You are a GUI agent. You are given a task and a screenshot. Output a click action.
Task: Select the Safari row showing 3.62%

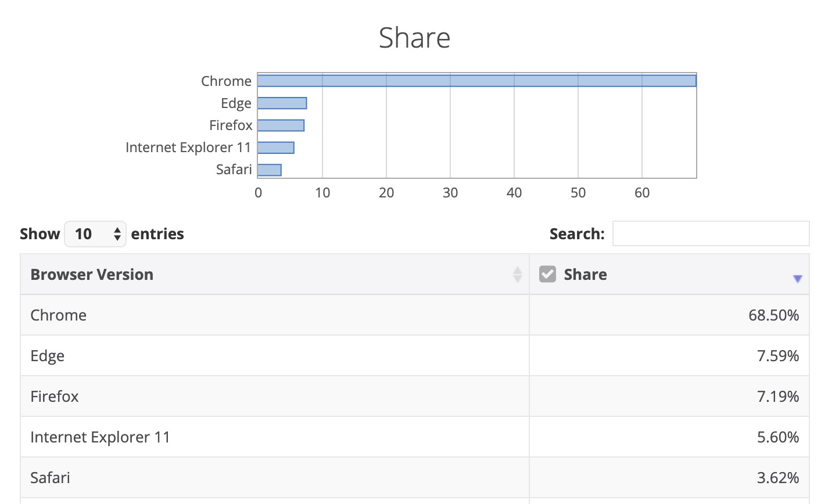coord(232,477)
